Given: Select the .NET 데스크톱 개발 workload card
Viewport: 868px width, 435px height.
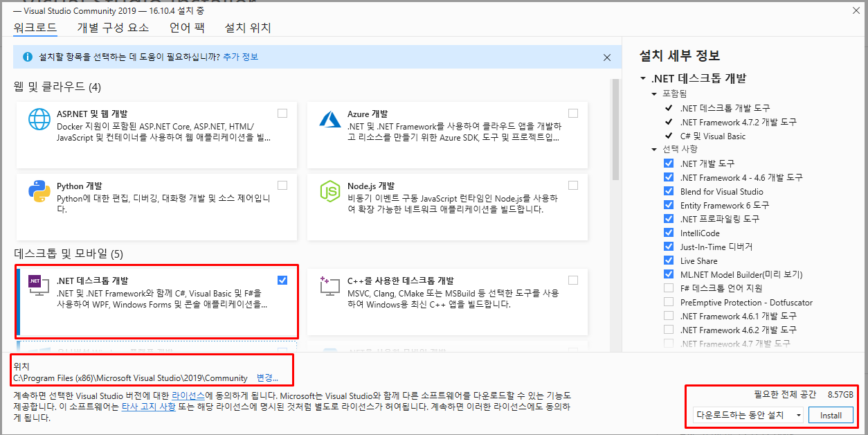Looking at the screenshot, I should click(x=156, y=302).
